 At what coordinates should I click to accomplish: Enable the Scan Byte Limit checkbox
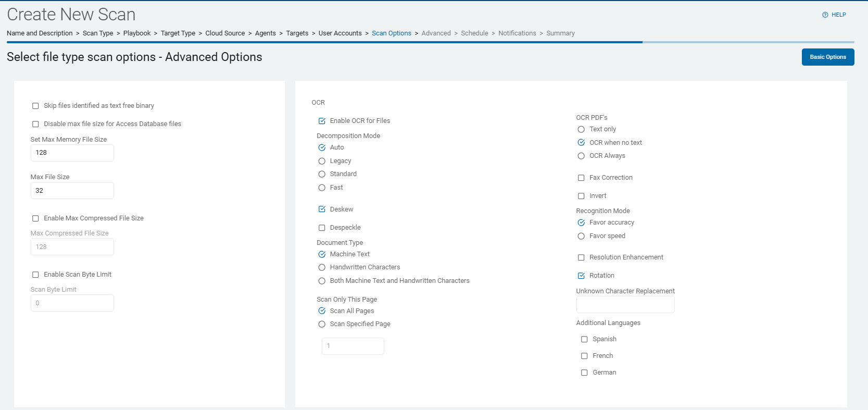(x=35, y=275)
